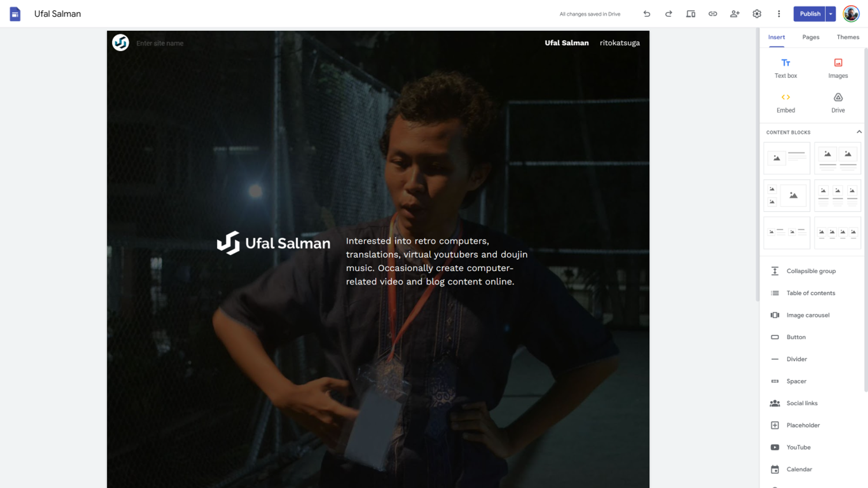Screen dimensions: 868x488
Task: Open the site Settings gear
Action: (757, 14)
